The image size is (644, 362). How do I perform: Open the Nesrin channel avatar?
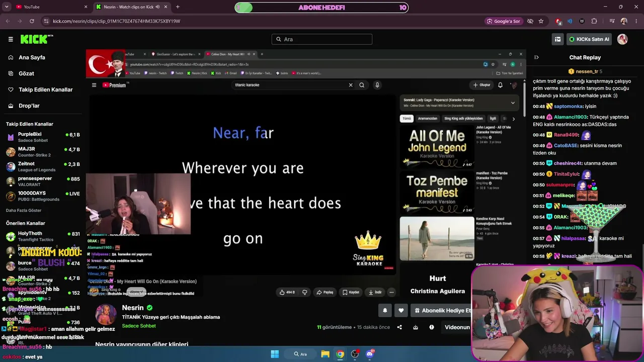click(x=106, y=315)
